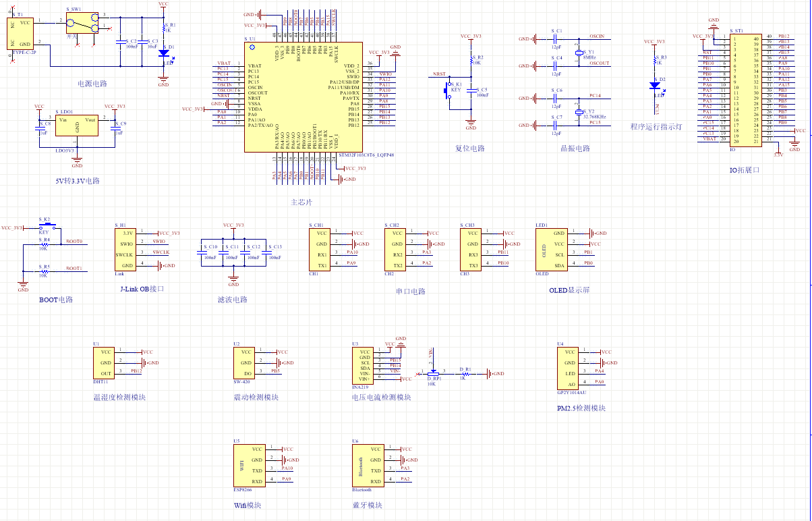Click the 主芯片 label
This screenshot has width=812, height=521.
301,202
